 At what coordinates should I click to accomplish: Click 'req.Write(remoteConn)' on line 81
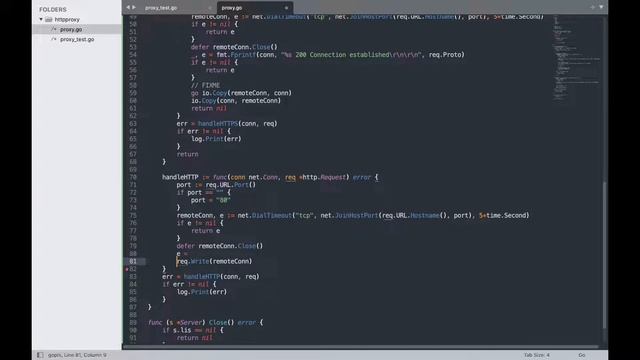(x=214, y=261)
